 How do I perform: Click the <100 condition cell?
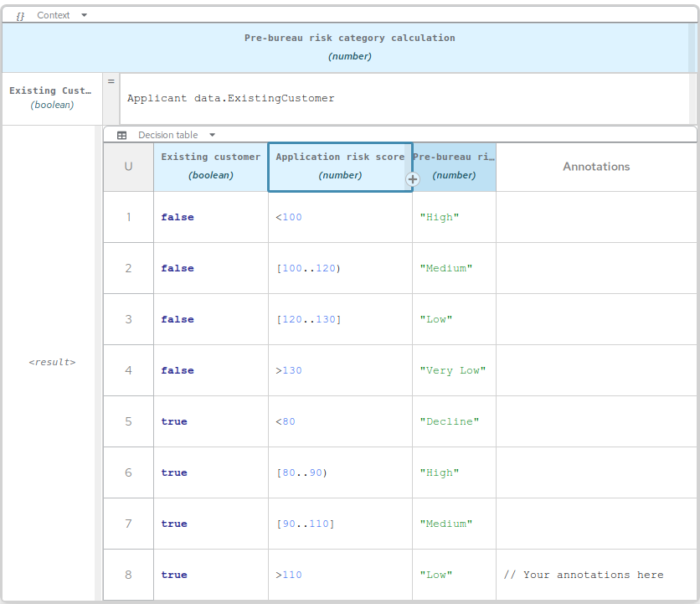tap(340, 217)
